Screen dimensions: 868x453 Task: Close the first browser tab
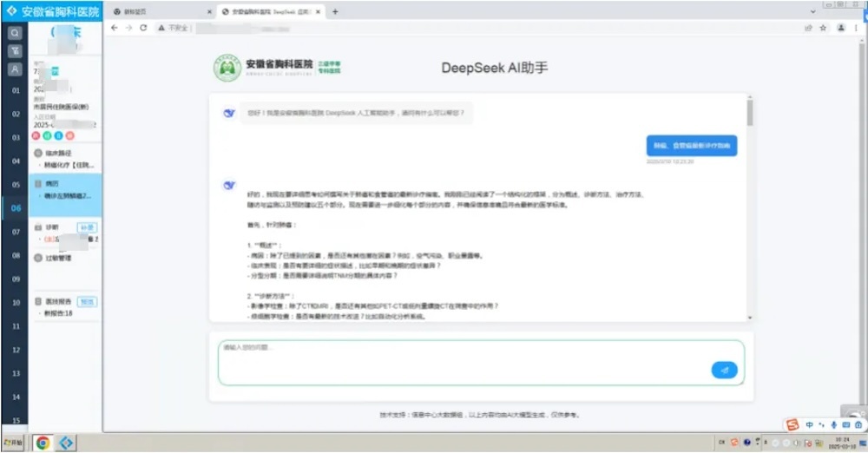pyautogui.click(x=209, y=11)
